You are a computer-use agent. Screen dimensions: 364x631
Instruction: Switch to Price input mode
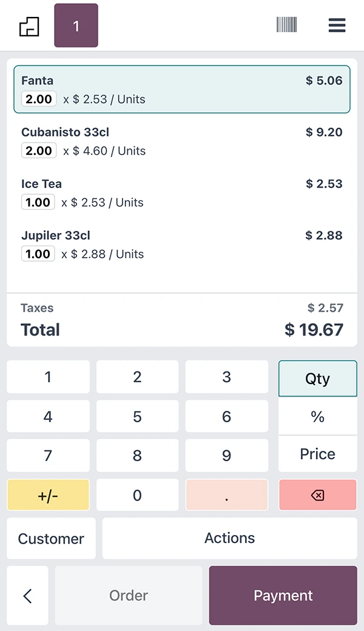pyautogui.click(x=317, y=454)
